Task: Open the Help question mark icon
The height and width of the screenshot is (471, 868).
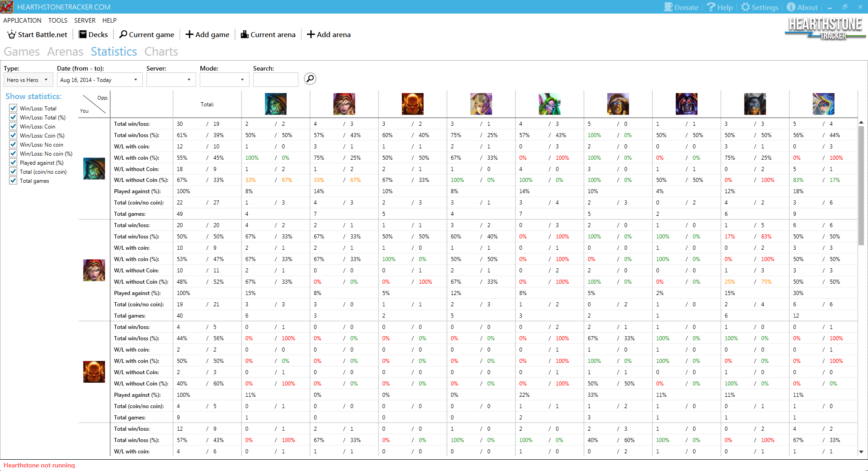Action: (711, 7)
